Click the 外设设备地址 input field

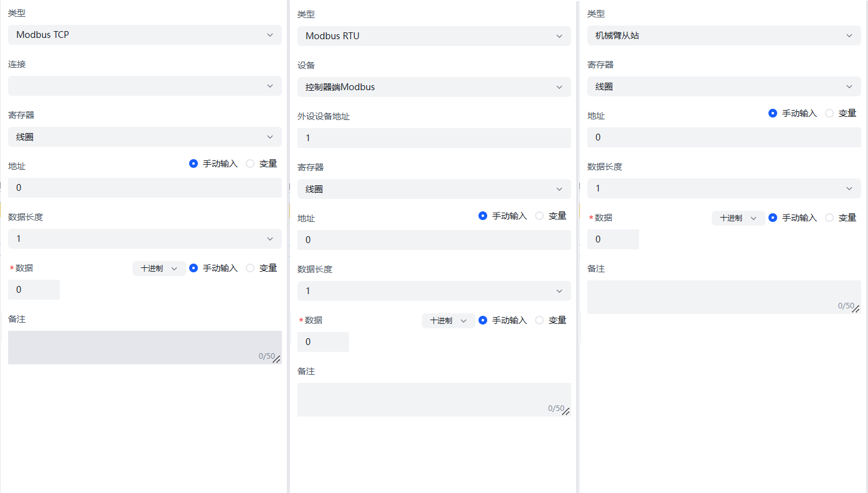[434, 138]
